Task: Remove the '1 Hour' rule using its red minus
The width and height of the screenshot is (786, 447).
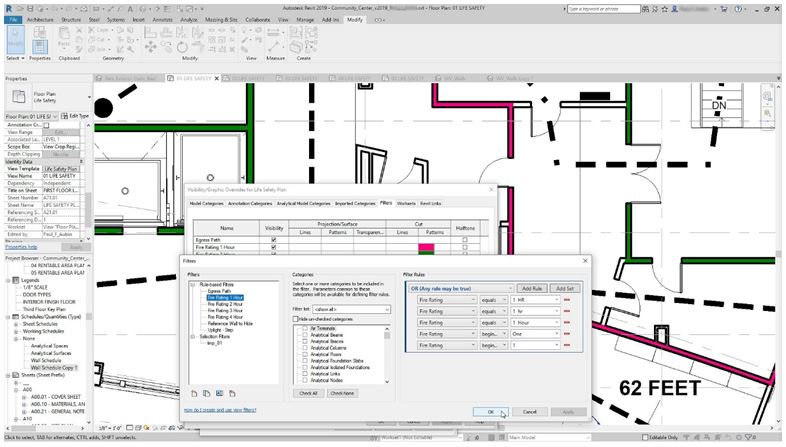Action: [567, 323]
